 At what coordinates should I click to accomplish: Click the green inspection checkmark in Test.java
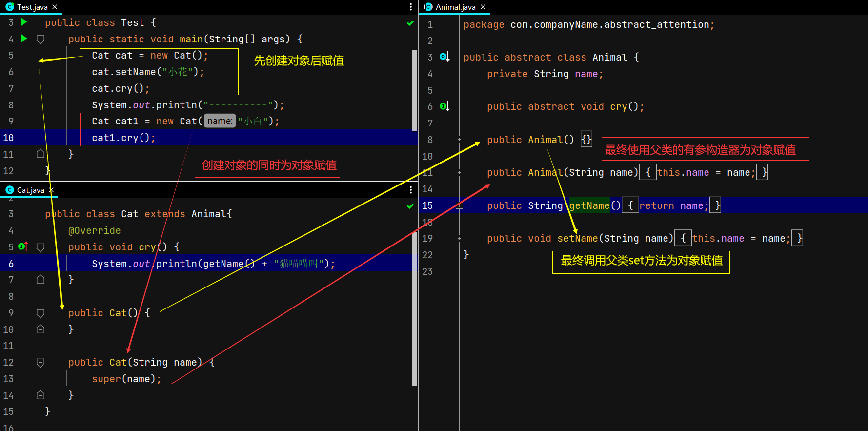(x=410, y=23)
